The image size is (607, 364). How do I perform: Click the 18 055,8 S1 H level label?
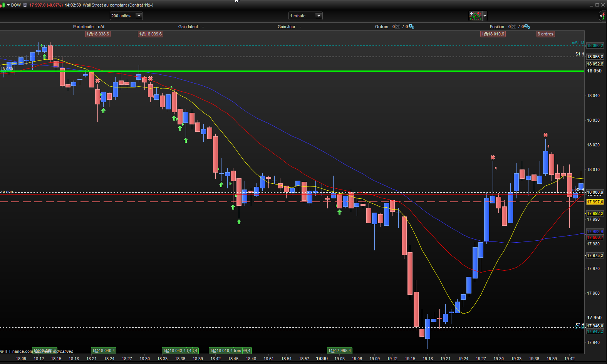[x=595, y=57]
